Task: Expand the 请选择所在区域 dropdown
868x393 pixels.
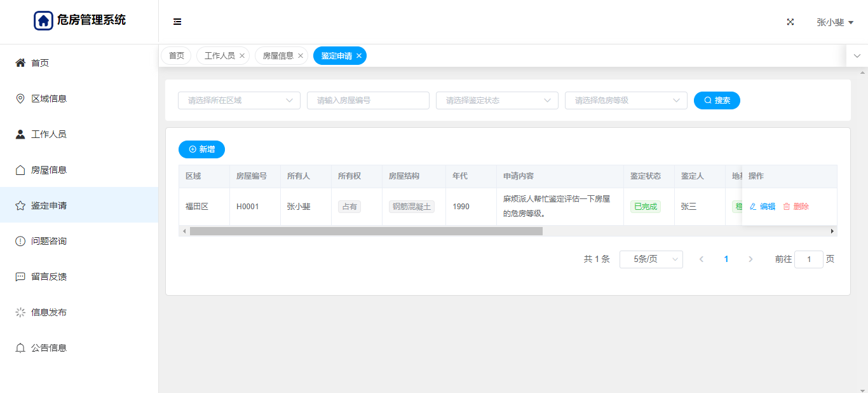Action: click(x=239, y=100)
